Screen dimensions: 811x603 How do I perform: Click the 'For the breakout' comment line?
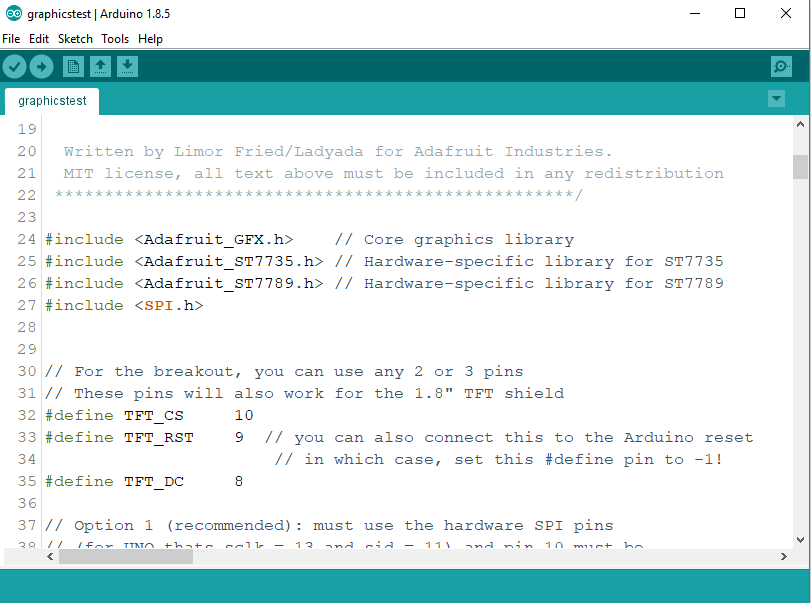click(x=284, y=372)
